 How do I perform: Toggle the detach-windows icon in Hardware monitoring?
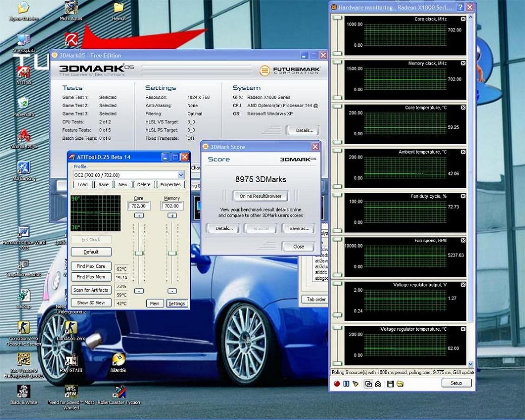368,384
